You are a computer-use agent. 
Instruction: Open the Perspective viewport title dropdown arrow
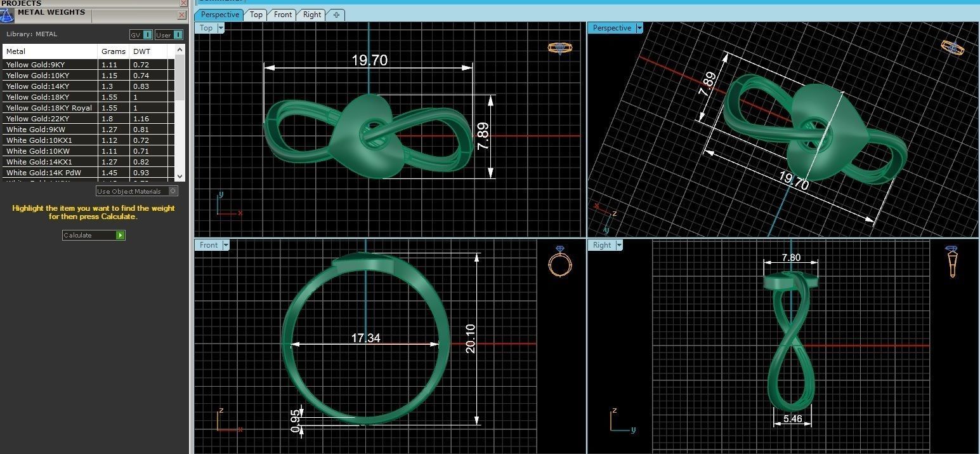tap(639, 28)
